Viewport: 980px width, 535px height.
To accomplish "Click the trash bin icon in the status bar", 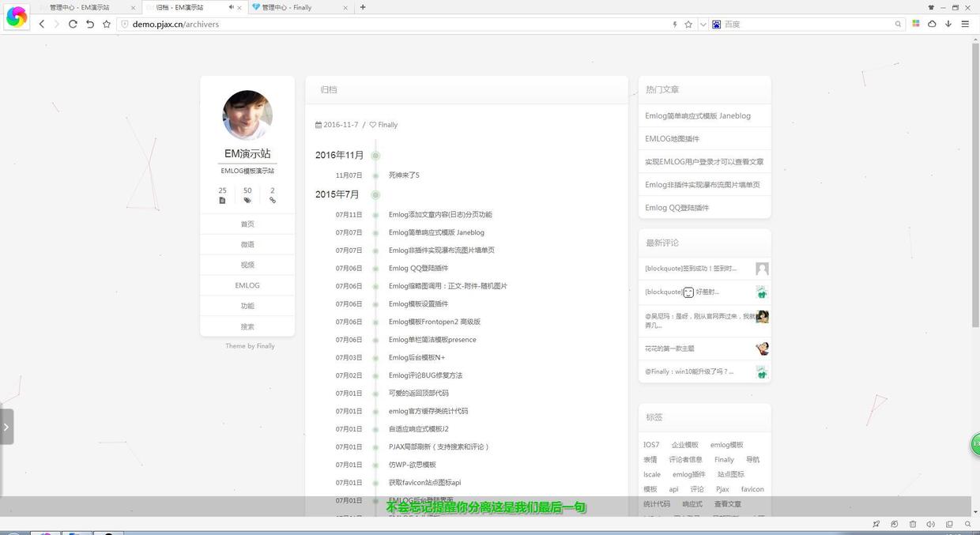I will (x=913, y=524).
